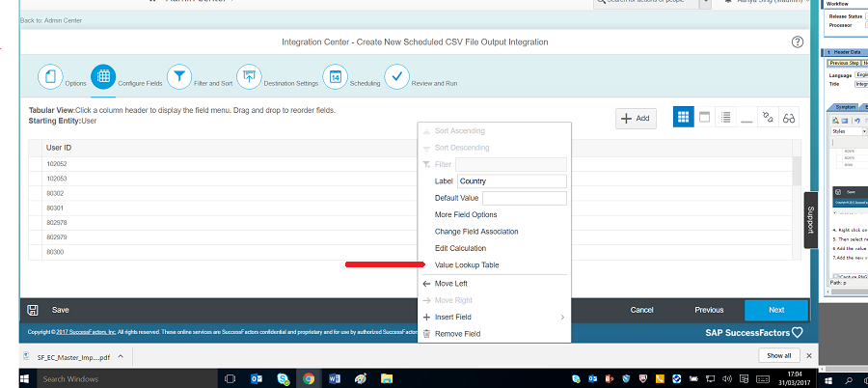Open the 2017 SuccessFactors, Inc. copyright link
868x388 pixels.
(86, 332)
